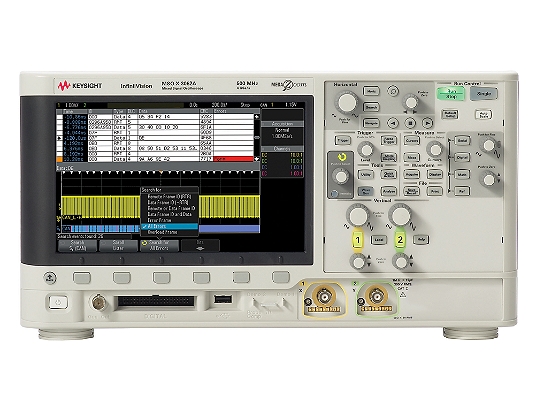Click the power button on front panel

pyautogui.click(x=58, y=303)
